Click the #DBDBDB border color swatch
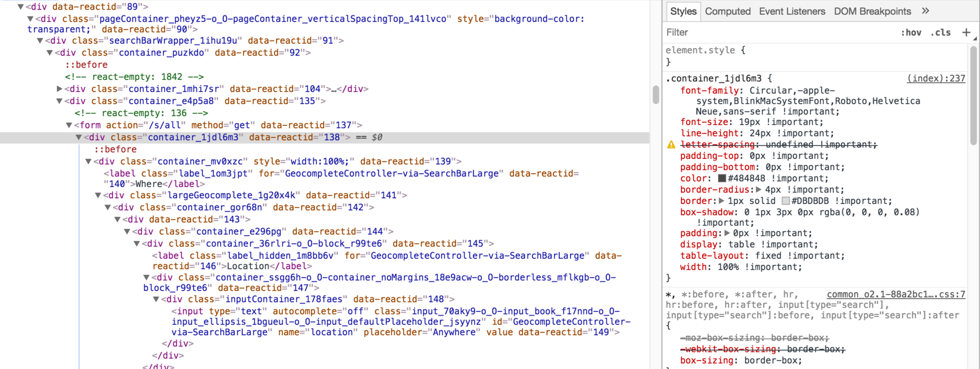The width and height of the screenshot is (980, 369). [x=786, y=201]
